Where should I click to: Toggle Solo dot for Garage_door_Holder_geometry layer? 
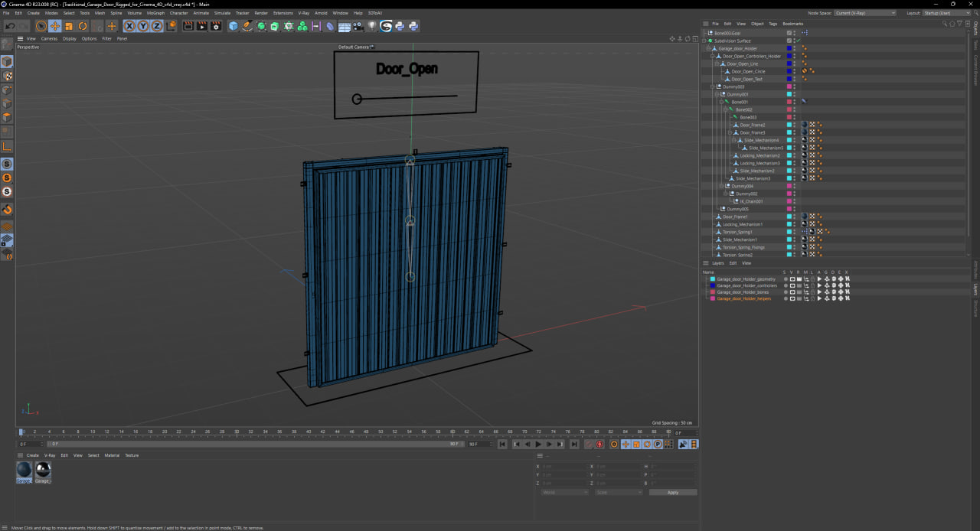click(785, 279)
